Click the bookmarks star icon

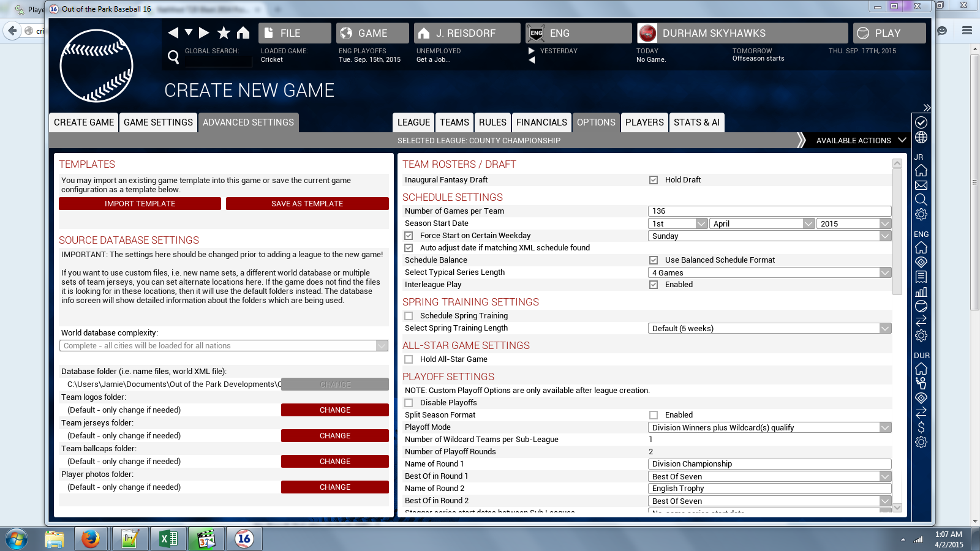click(x=224, y=33)
